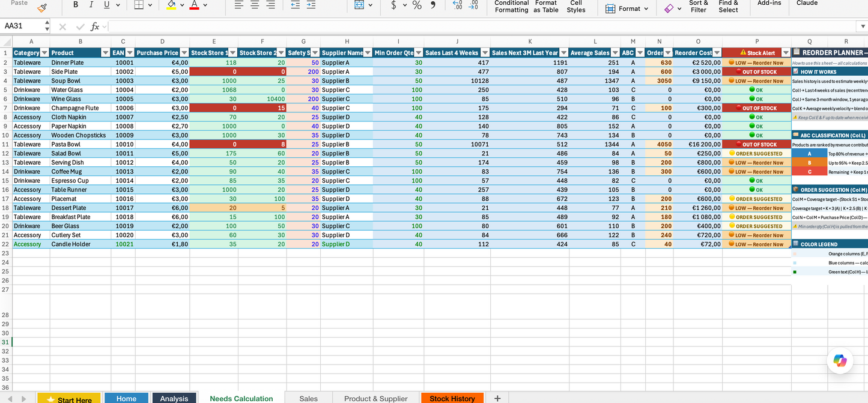Open Find & Select
The image size is (868, 403).
(x=728, y=6)
